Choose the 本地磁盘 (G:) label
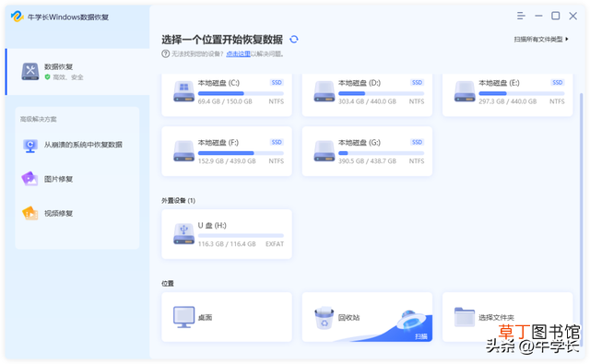The height and width of the screenshot is (364, 590). pos(360,143)
